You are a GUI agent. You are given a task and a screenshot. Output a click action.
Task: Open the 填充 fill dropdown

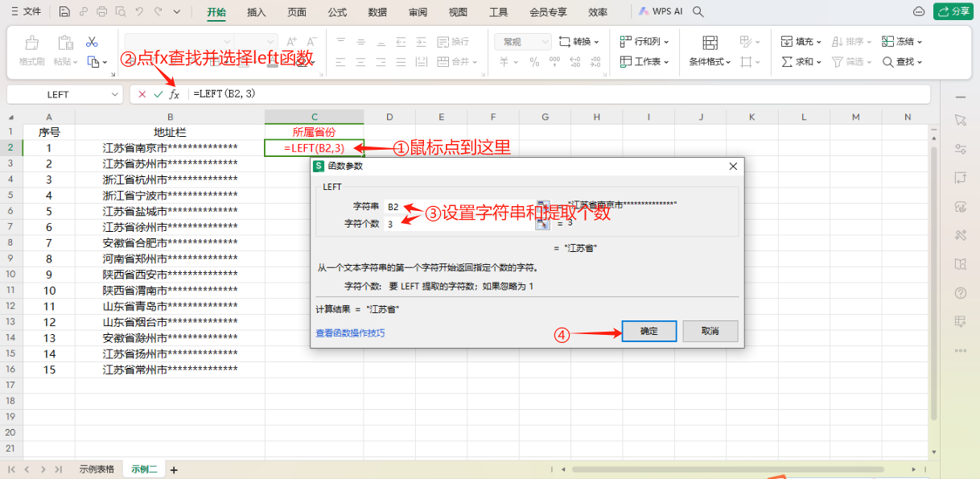pos(802,42)
